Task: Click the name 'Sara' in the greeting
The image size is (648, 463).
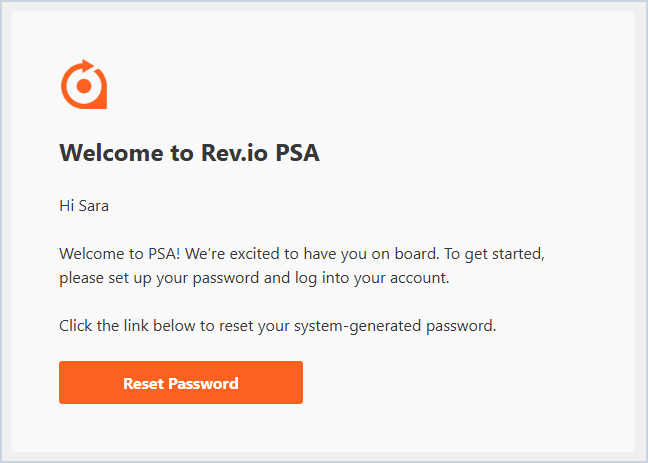Action: click(94, 205)
